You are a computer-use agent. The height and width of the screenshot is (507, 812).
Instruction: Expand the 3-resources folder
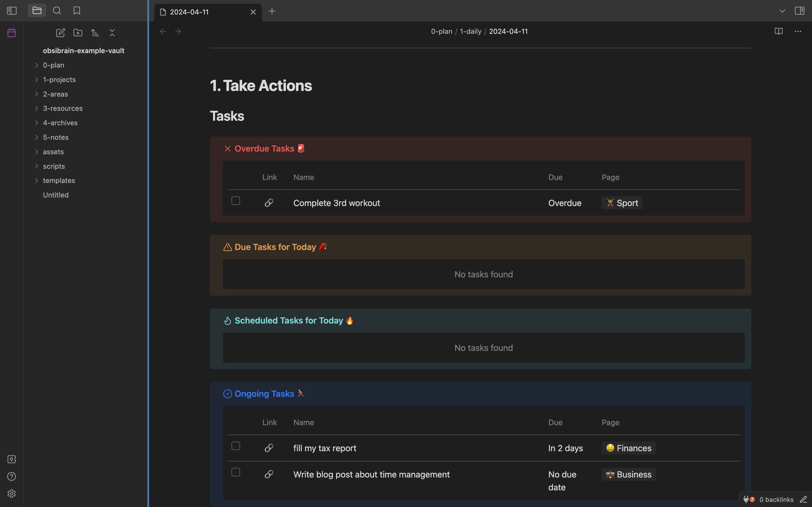coord(62,108)
